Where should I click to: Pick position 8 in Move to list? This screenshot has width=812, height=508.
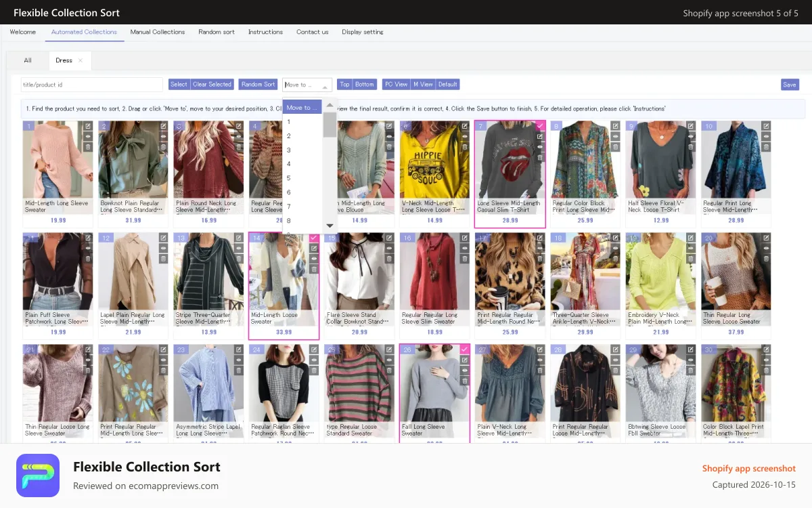[302, 221]
